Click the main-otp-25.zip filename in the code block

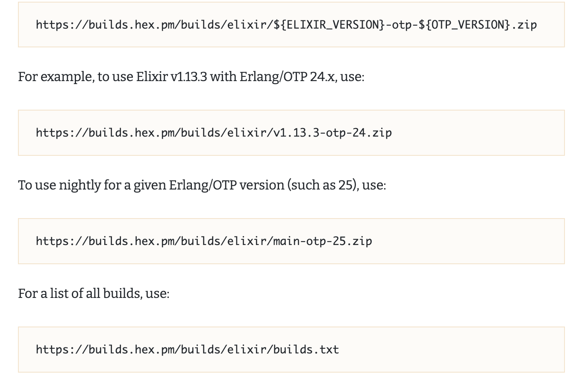(x=323, y=241)
